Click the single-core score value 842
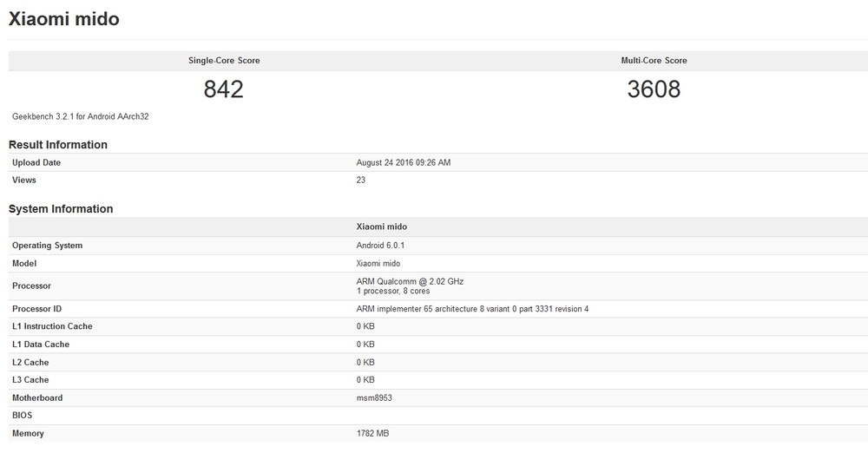Screen dimensions: 868x453 [224, 89]
